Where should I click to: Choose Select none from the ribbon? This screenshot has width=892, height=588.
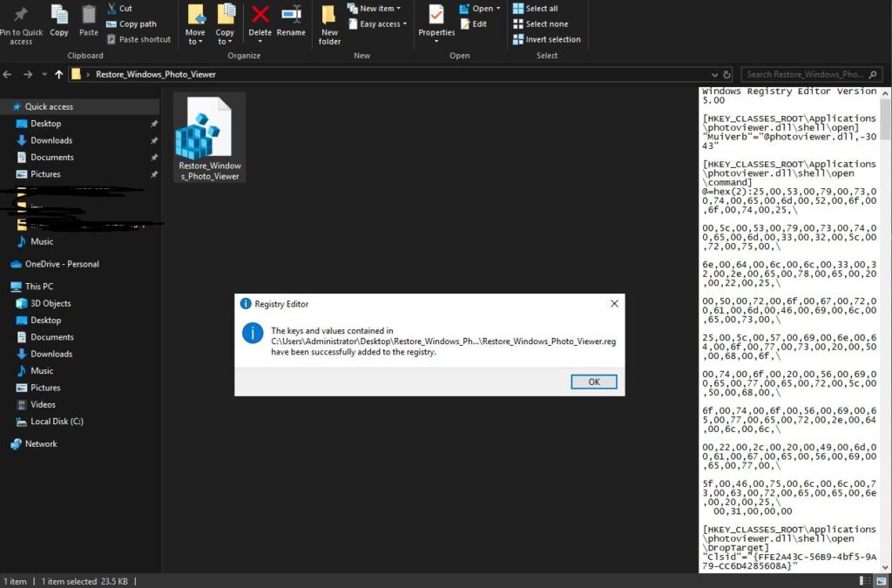544,24
